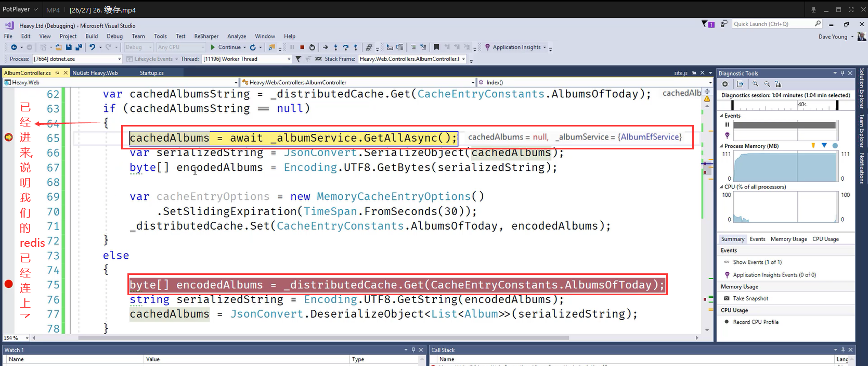
Task: Open the ReSharper menu
Action: [206, 36]
